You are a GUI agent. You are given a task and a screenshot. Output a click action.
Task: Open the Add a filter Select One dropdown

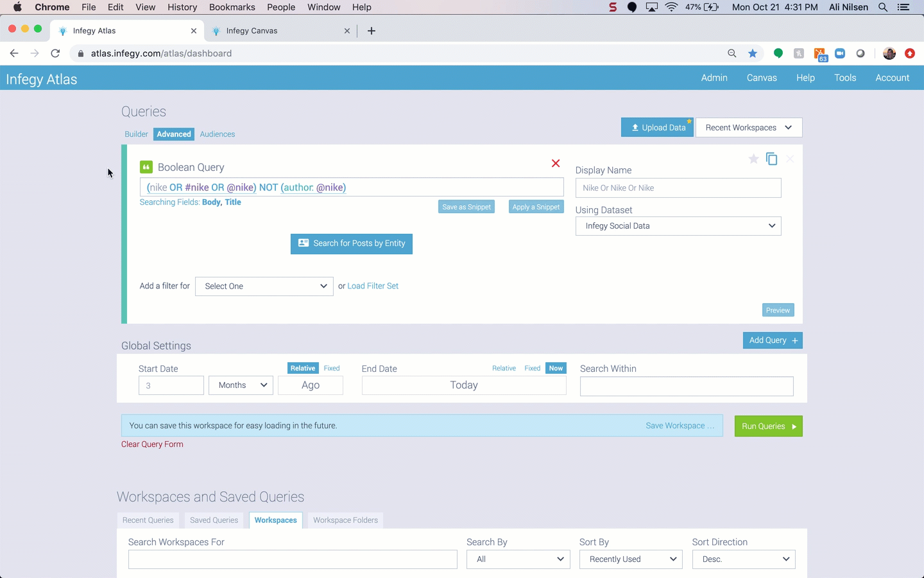(264, 286)
